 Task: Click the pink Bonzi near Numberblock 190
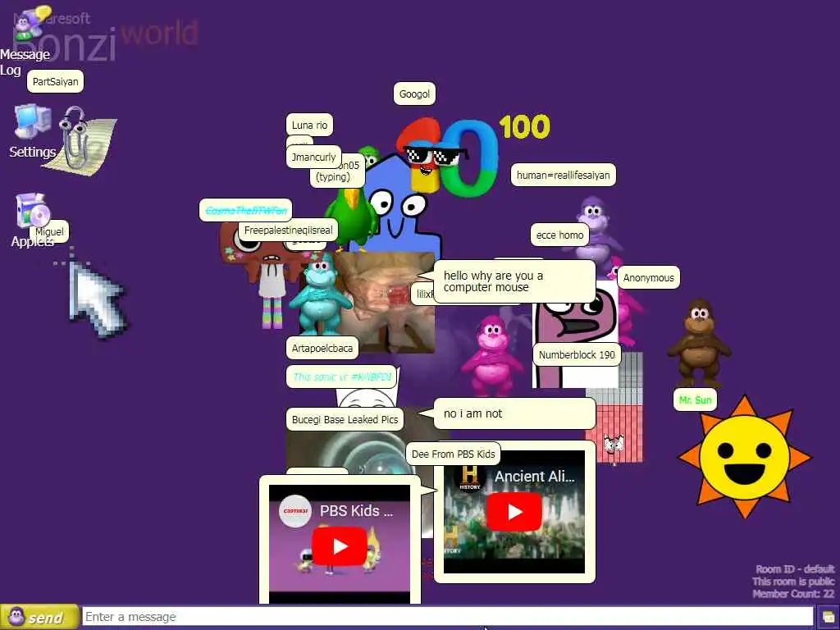point(492,354)
